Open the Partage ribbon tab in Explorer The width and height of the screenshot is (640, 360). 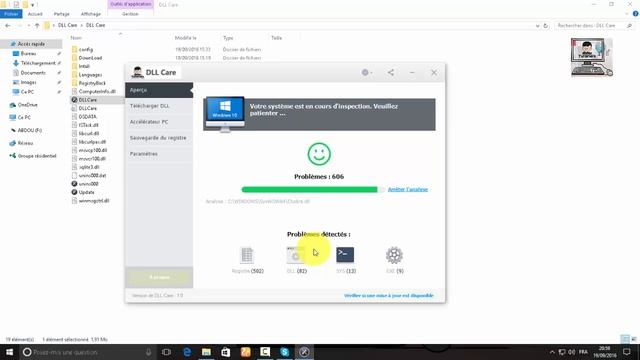pos(62,14)
